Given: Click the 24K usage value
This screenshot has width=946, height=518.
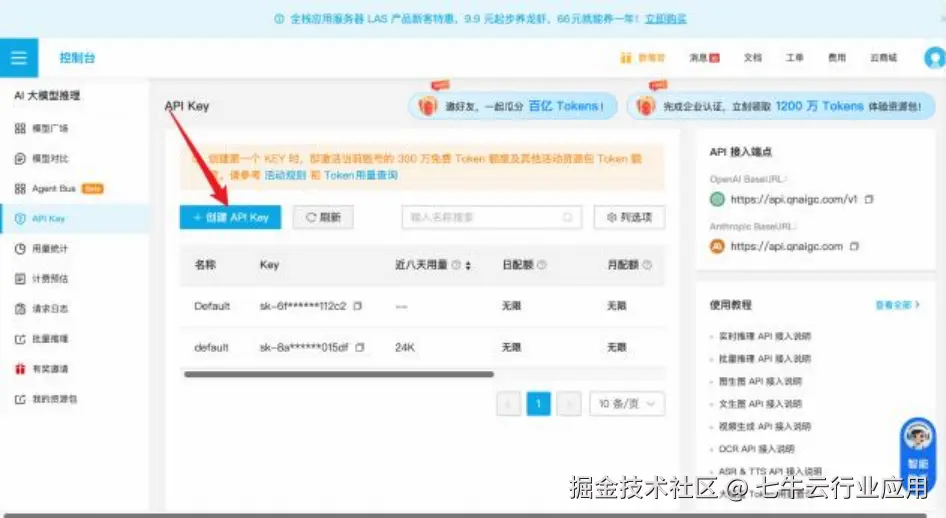Looking at the screenshot, I should (x=405, y=347).
